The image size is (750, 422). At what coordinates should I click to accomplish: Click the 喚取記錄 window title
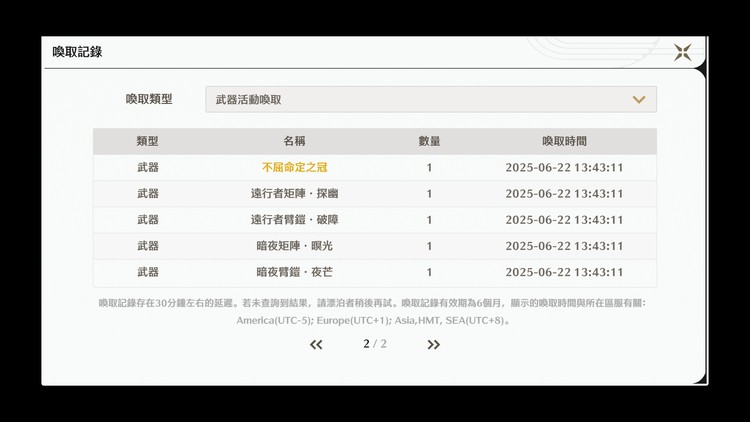click(x=77, y=52)
